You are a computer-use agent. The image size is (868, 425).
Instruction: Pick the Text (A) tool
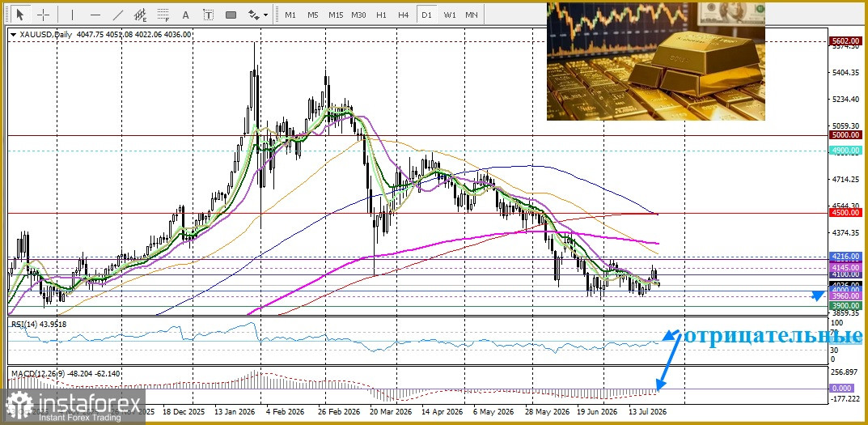point(185,15)
